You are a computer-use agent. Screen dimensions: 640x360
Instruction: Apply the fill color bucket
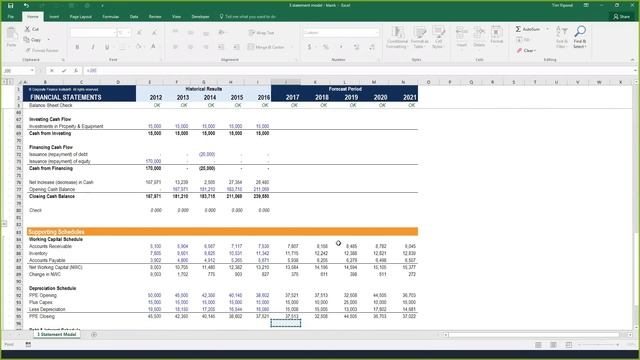(x=139, y=47)
